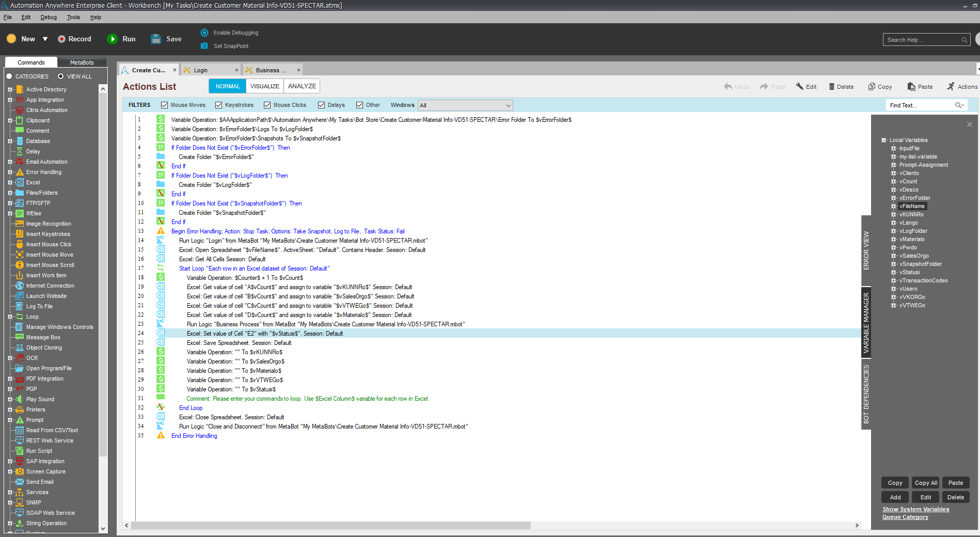Open the Debug menu
This screenshot has width=980, height=537.
[49, 17]
